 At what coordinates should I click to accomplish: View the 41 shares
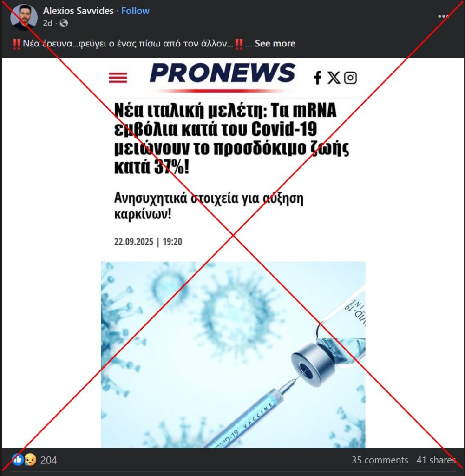(x=436, y=460)
